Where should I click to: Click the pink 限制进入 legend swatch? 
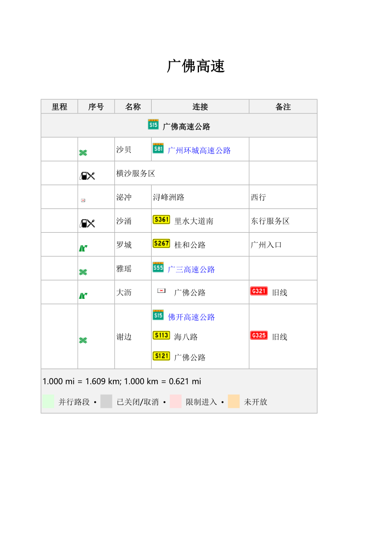click(x=176, y=402)
